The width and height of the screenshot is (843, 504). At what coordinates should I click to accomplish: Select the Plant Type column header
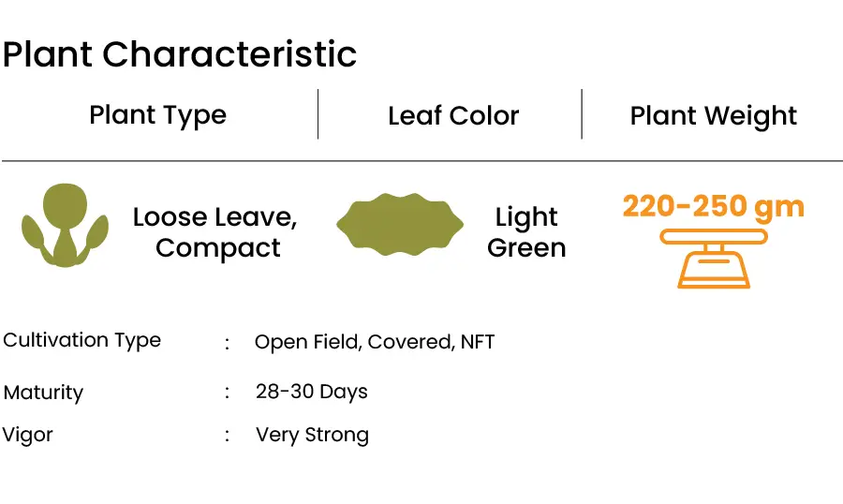coord(158,115)
